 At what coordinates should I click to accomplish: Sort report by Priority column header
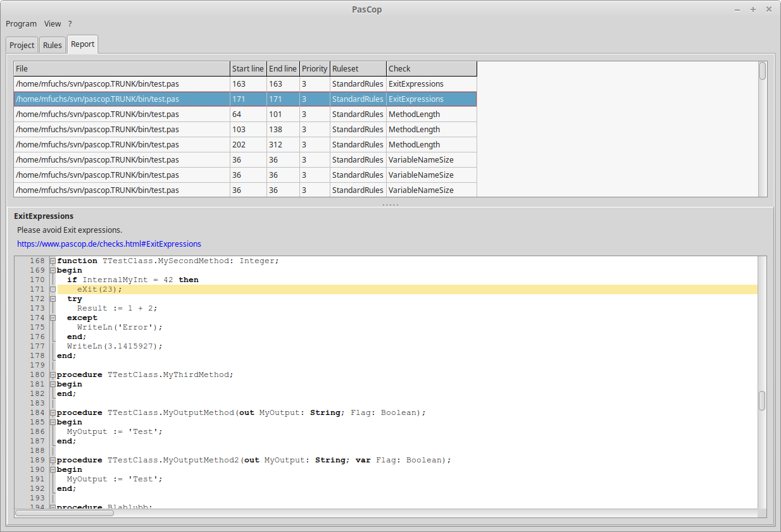coord(315,68)
